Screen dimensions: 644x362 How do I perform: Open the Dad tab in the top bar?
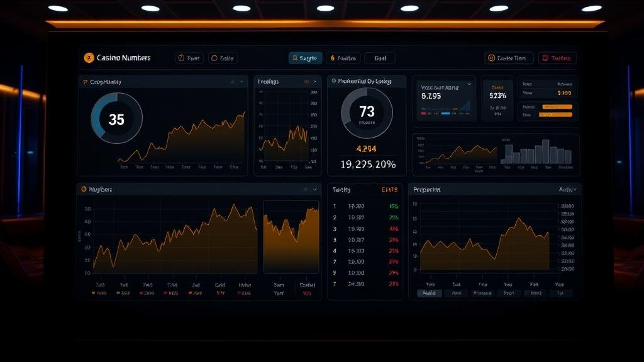point(380,58)
